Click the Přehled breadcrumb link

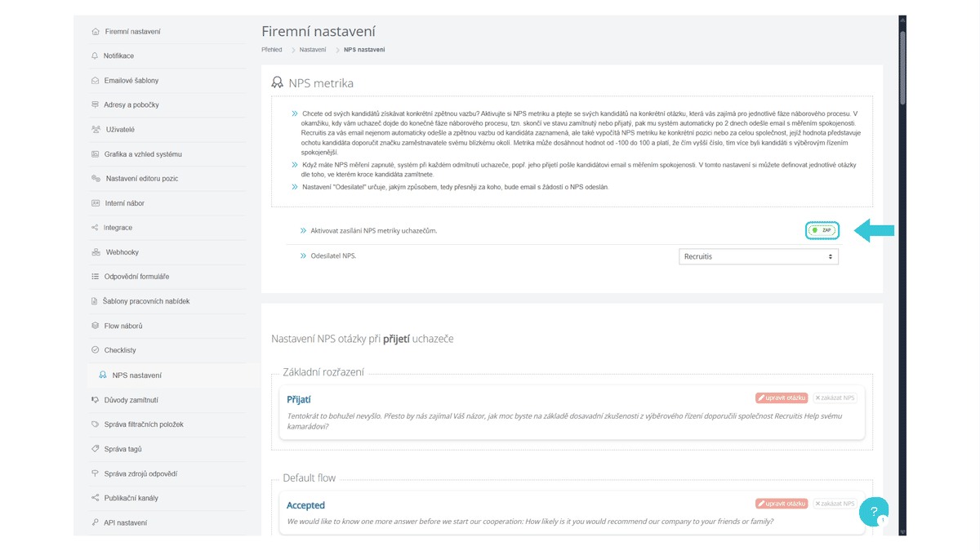(272, 50)
